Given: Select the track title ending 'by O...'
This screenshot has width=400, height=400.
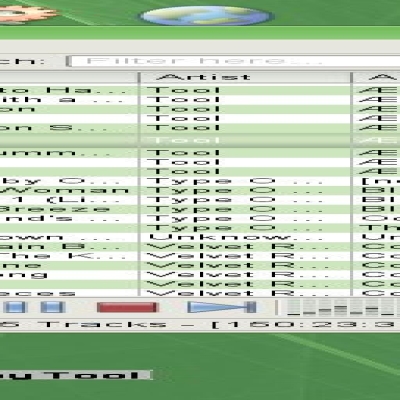Looking at the screenshot, I should click(x=60, y=181).
